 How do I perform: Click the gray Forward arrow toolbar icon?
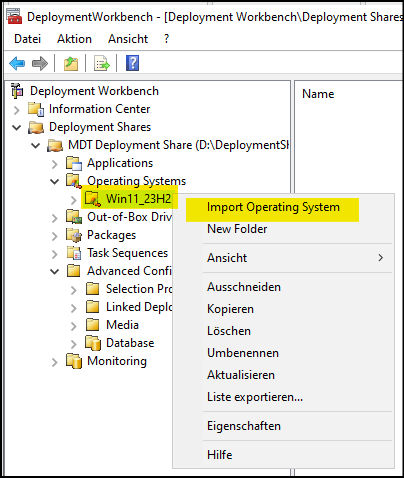point(40,63)
